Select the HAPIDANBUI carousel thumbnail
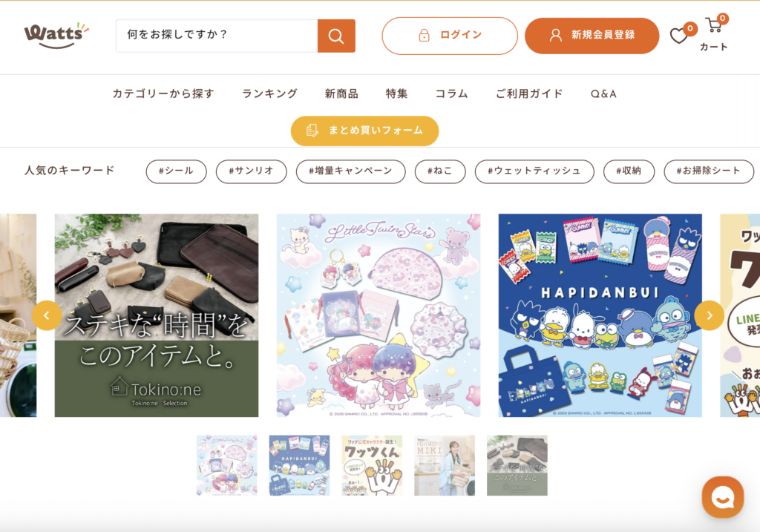Viewport: 760px width, 532px height. click(x=299, y=465)
